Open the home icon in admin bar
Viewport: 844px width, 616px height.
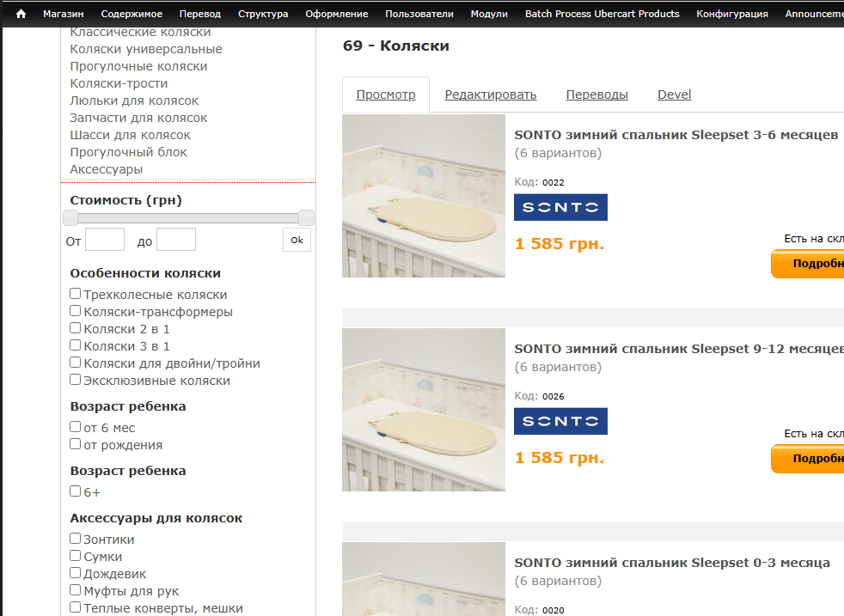(x=21, y=14)
